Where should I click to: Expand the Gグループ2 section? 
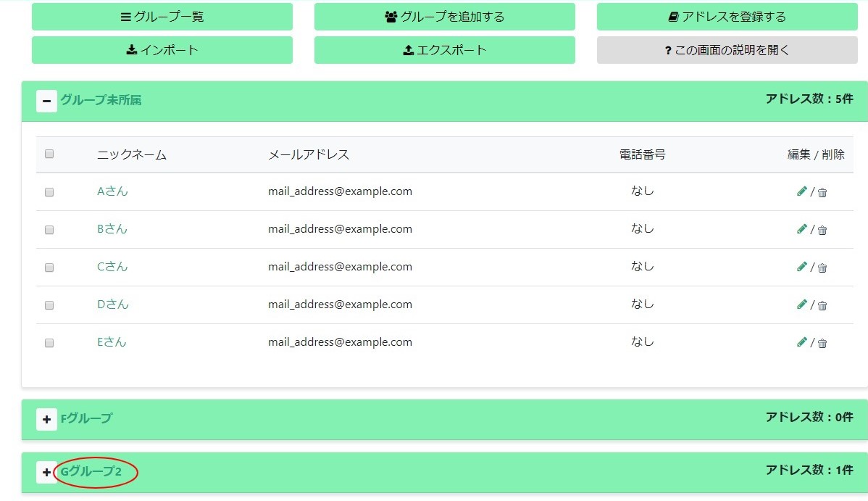coord(46,471)
